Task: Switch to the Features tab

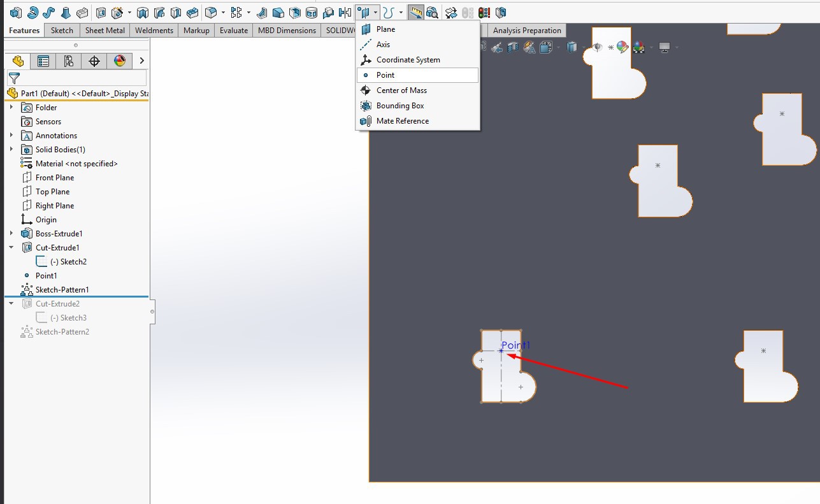Action: click(24, 31)
